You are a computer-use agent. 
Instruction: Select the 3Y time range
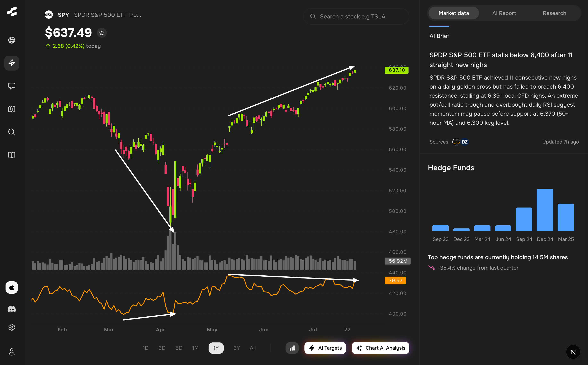(x=236, y=348)
